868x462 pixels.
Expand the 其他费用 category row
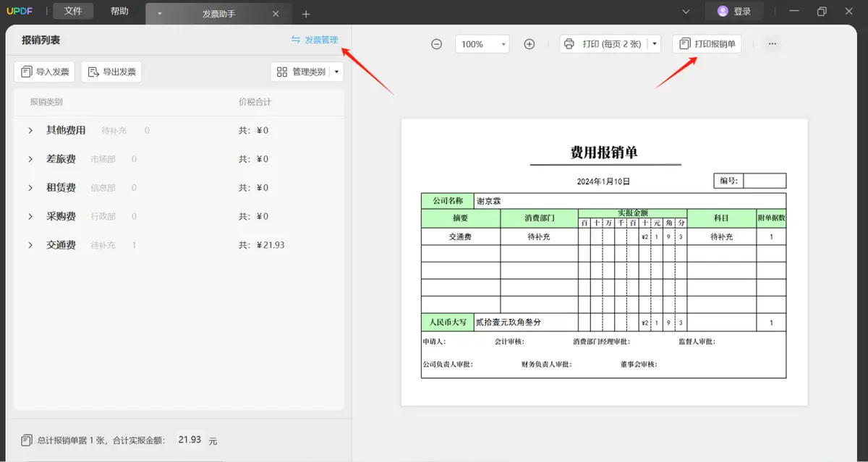(x=30, y=130)
